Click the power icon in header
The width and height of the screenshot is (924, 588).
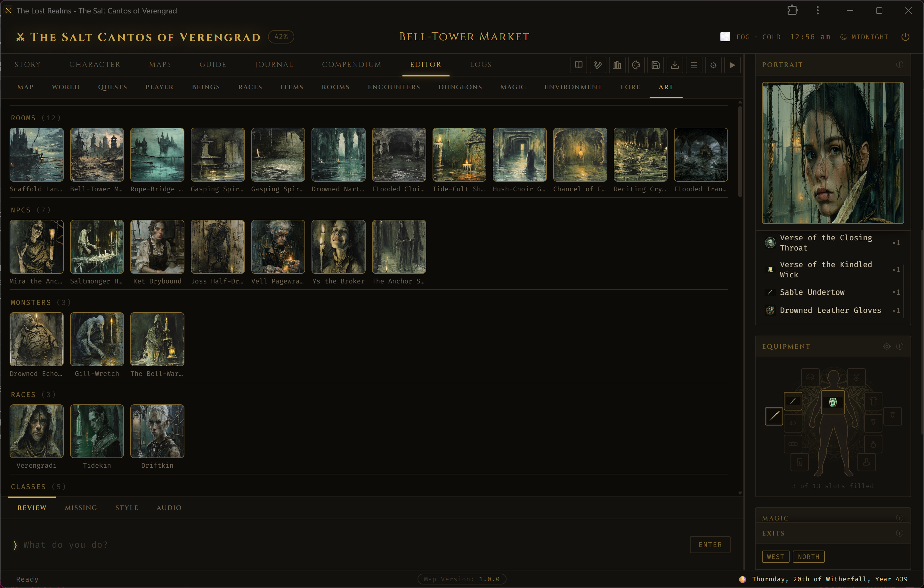(x=905, y=37)
